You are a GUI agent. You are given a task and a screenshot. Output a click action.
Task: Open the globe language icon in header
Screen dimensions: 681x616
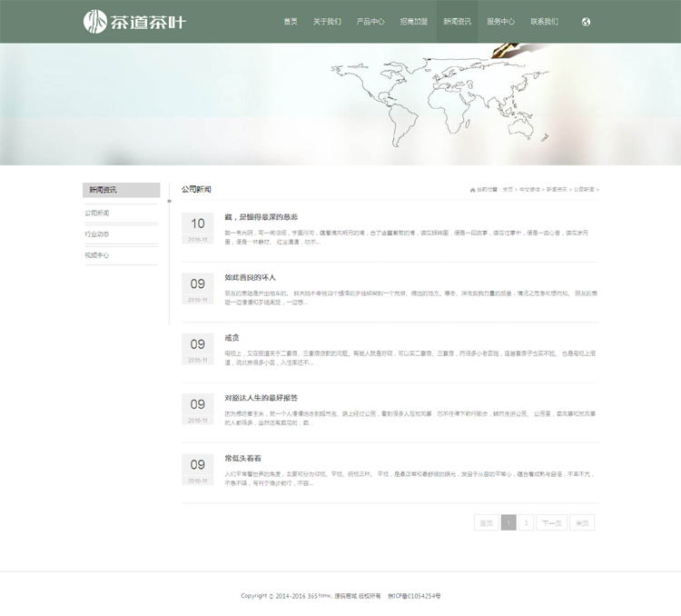(586, 22)
